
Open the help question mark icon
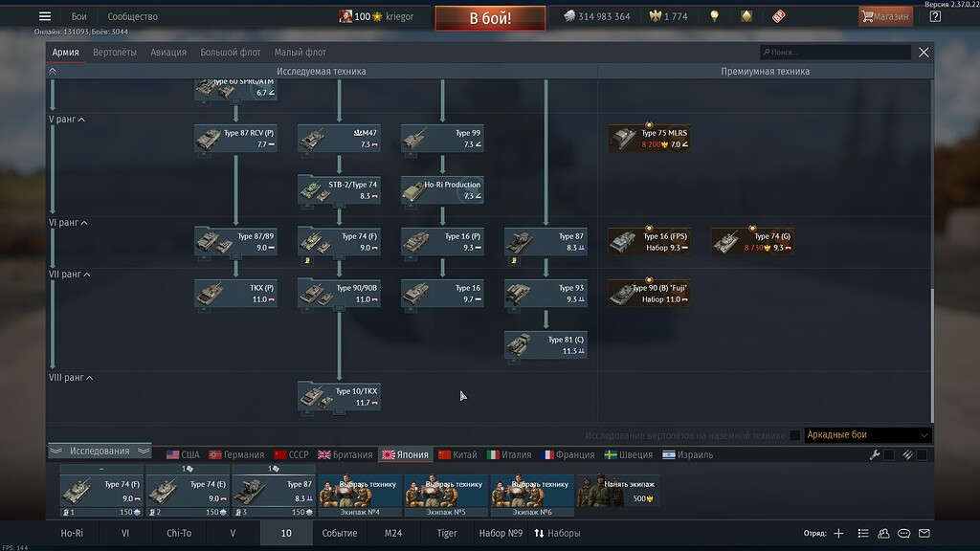[935, 16]
